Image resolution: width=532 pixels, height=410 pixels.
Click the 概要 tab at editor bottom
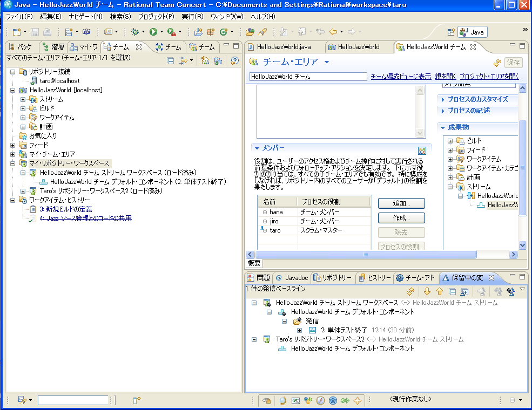[254, 263]
